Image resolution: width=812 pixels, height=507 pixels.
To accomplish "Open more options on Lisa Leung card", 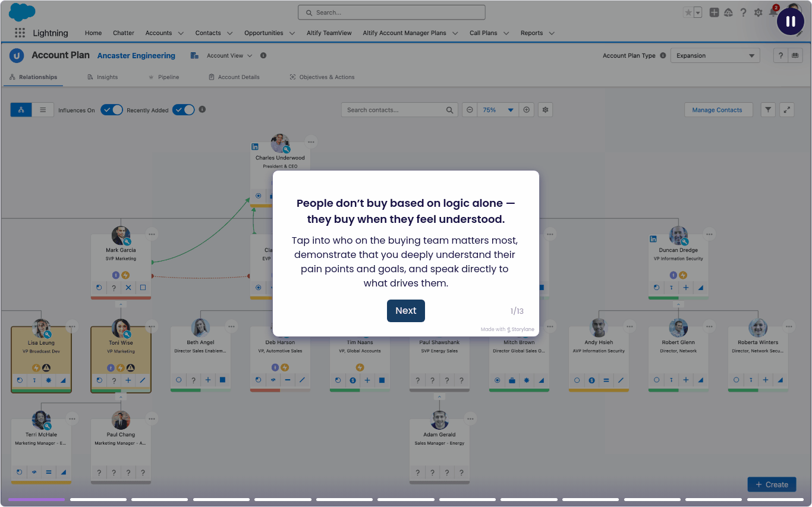I will [x=72, y=326].
